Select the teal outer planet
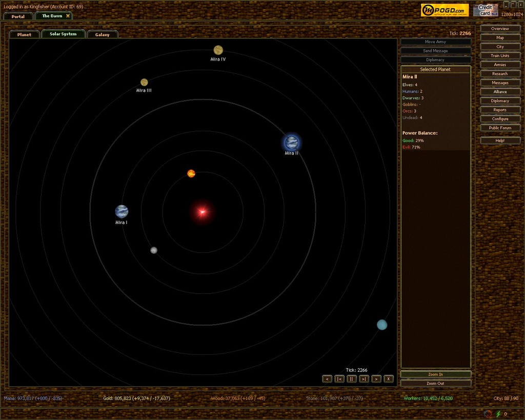The image size is (525, 420). [x=382, y=325]
